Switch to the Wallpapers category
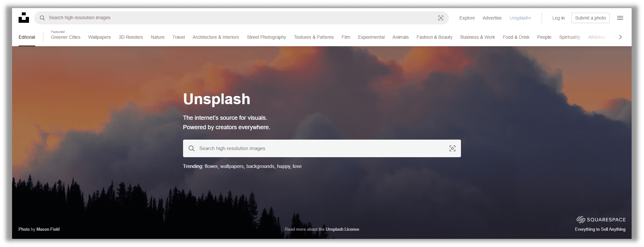This screenshot has width=644, height=247. tap(99, 37)
